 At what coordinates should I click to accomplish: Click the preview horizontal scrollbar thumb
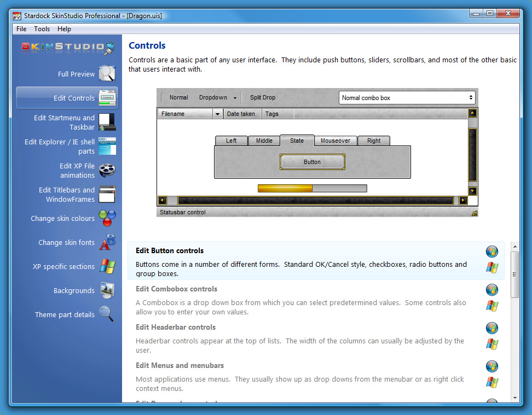[x=316, y=200]
